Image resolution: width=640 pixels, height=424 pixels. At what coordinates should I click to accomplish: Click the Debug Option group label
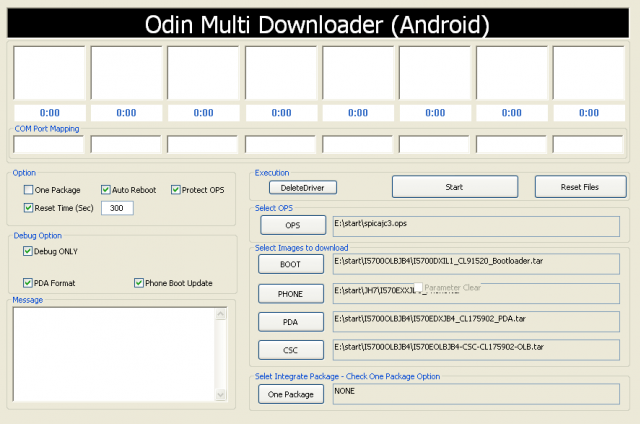(x=38, y=235)
